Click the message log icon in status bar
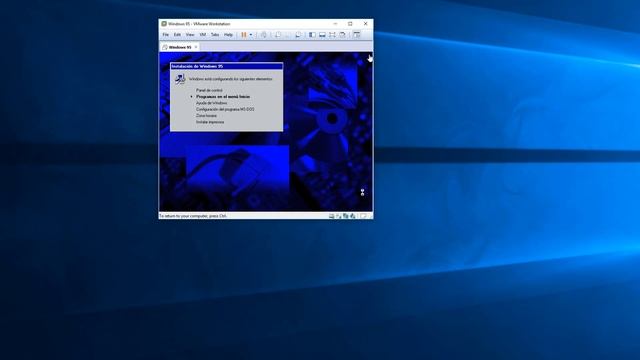This screenshot has height=360, width=640. tap(363, 216)
